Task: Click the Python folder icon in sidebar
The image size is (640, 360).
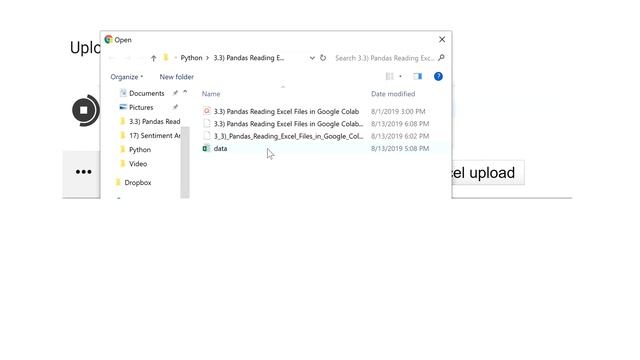Action: [122, 149]
